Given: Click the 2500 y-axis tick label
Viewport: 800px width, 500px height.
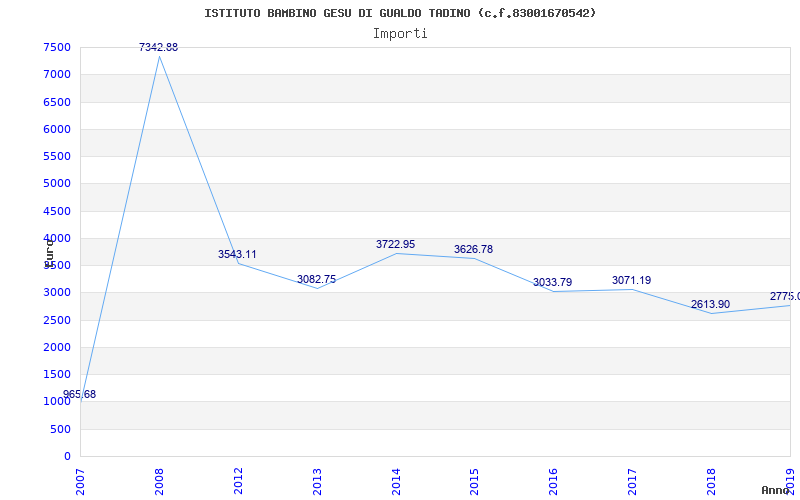Looking at the screenshot, I should point(57,320).
